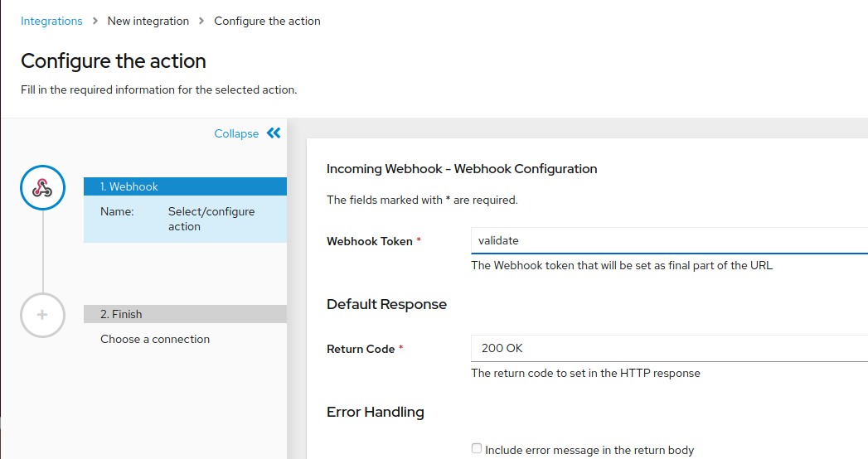This screenshot has width=868, height=459.
Task: Click the chevron separator after New integration
Action: pyautogui.click(x=201, y=21)
